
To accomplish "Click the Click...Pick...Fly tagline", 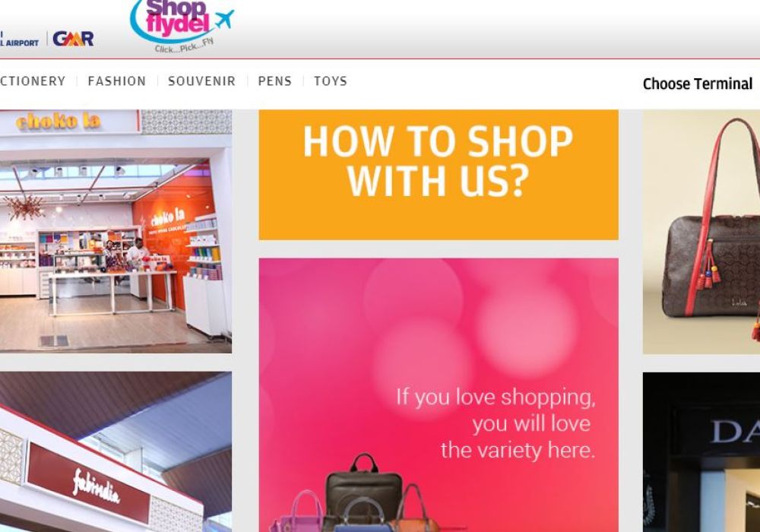I will click(x=184, y=46).
